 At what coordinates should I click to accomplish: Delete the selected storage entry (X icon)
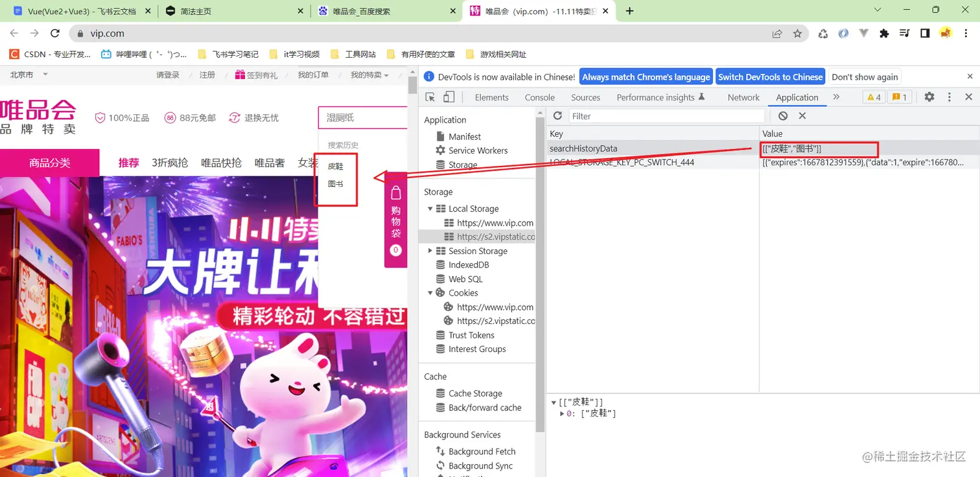click(x=802, y=115)
